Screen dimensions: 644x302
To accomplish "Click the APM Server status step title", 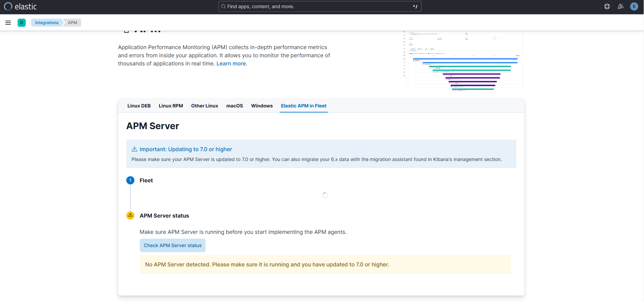I will coord(165,216).
